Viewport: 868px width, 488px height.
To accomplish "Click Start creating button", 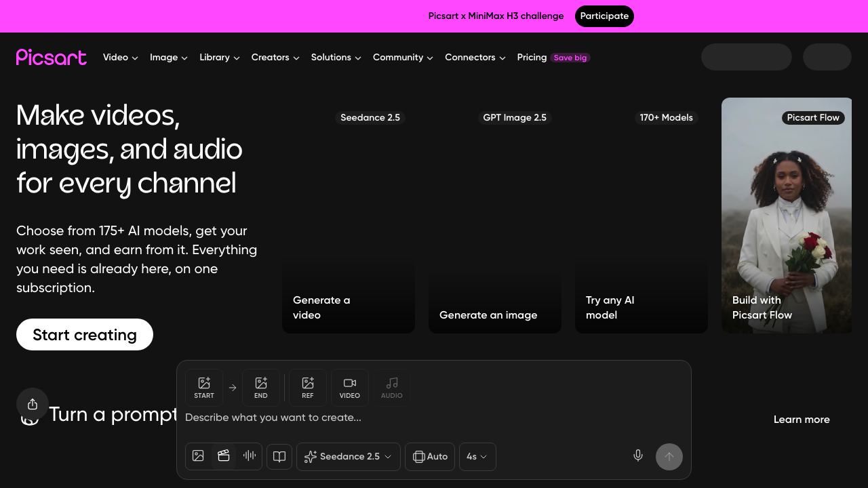I will (x=85, y=335).
